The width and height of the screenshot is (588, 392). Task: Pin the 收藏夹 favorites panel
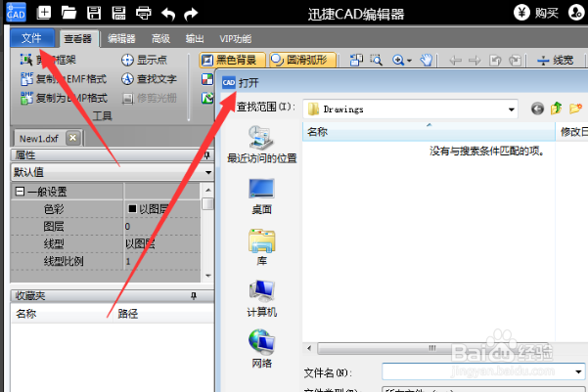pyautogui.click(x=194, y=296)
